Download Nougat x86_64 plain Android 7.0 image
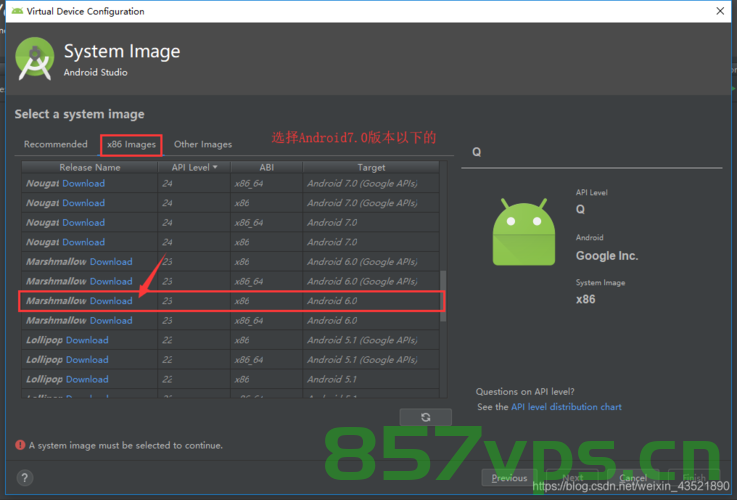 coord(84,223)
